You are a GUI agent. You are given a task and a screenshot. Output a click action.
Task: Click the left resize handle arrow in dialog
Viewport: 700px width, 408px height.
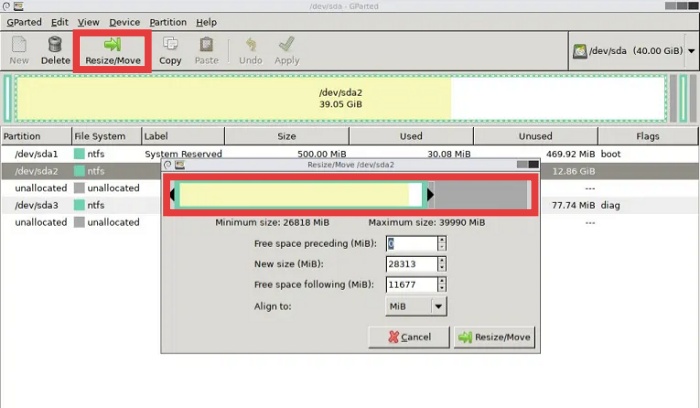tap(172, 195)
